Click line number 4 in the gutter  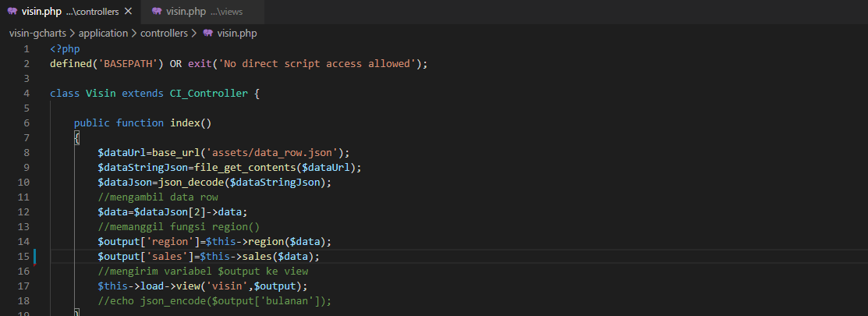coord(27,94)
